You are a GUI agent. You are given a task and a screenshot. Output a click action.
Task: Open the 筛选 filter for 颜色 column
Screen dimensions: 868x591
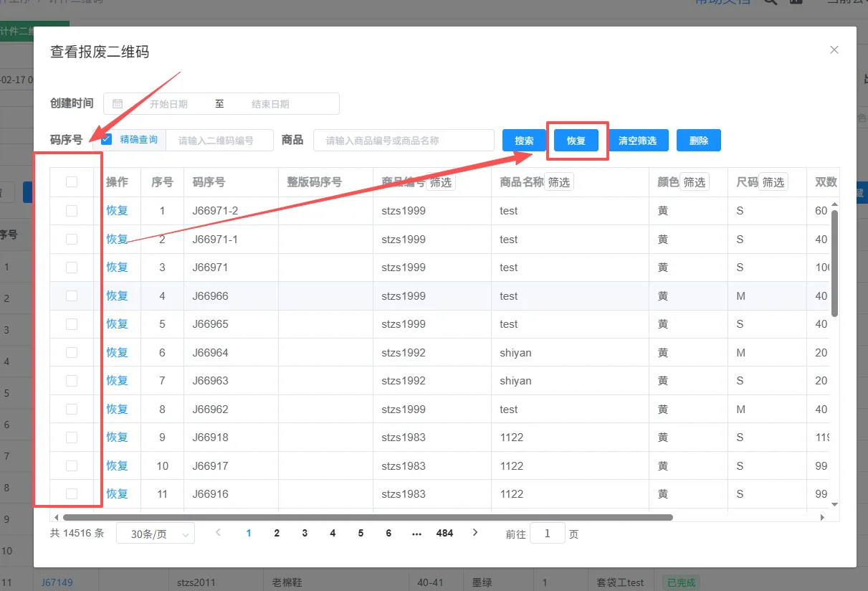pyautogui.click(x=694, y=182)
